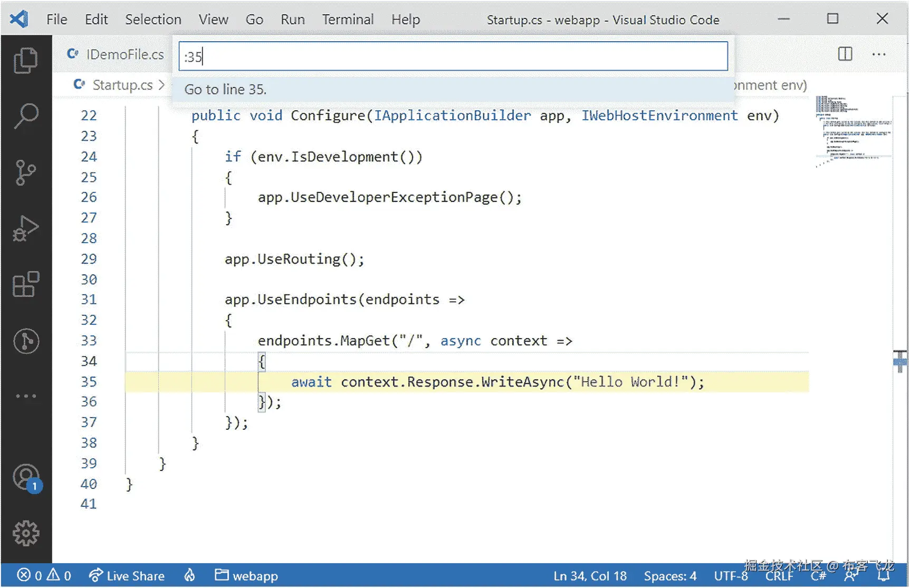Open the Explorer sidebar icon
The width and height of the screenshot is (910, 588).
[x=25, y=59]
